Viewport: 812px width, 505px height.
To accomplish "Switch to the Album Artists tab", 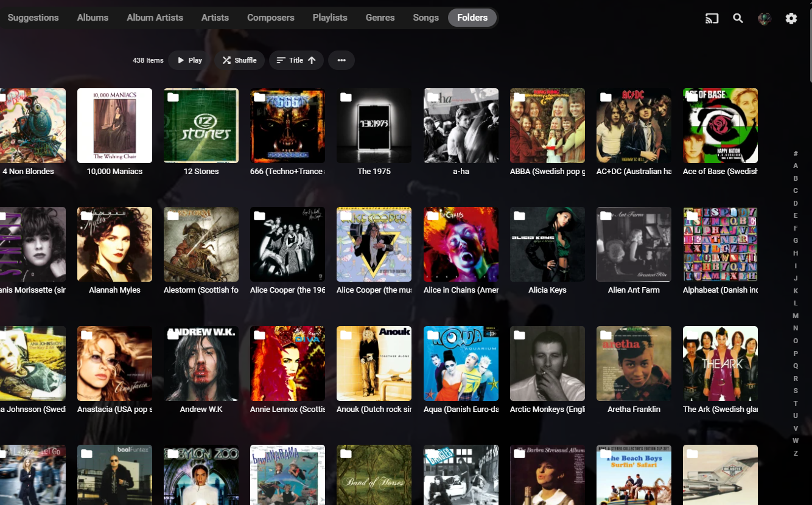I will click(x=155, y=18).
